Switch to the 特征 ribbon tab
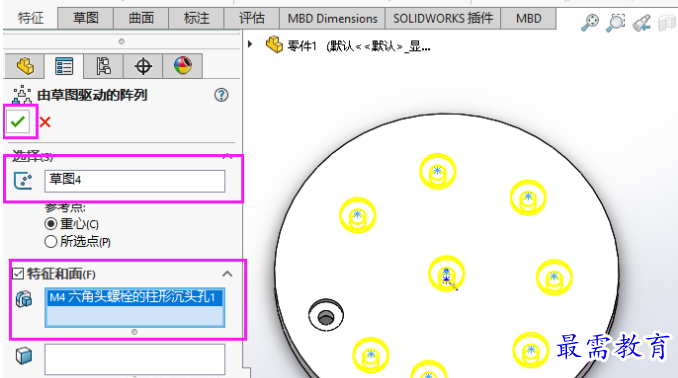The image size is (678, 378). pyautogui.click(x=30, y=19)
